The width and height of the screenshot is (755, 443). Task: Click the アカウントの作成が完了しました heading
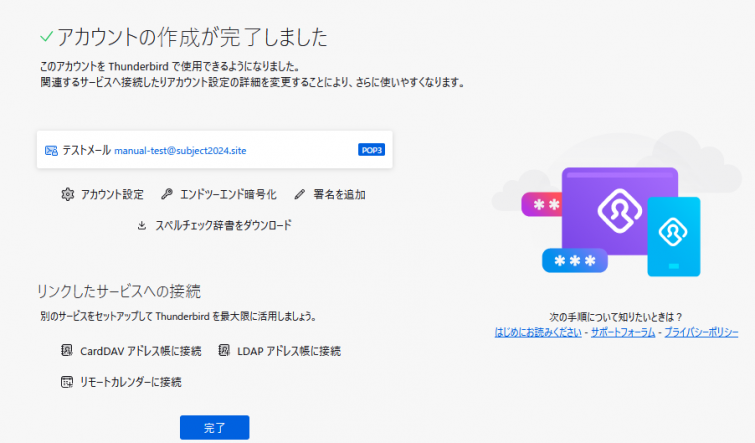pos(192,37)
